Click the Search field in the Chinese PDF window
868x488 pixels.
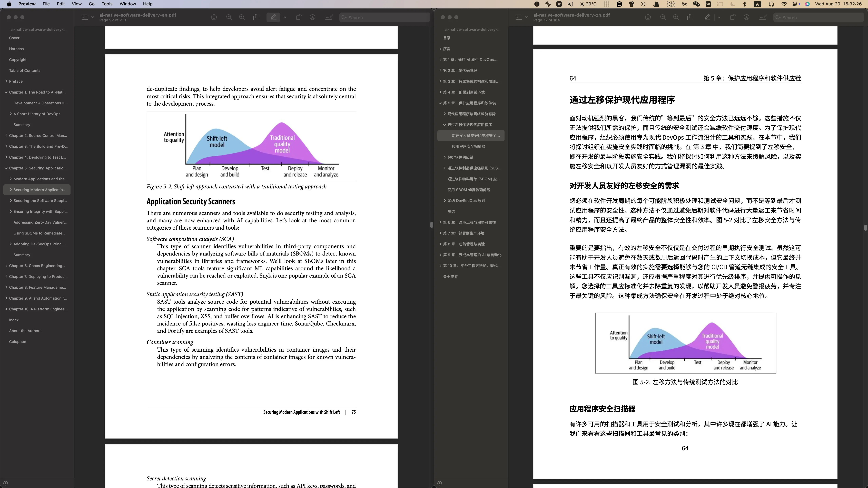click(818, 17)
